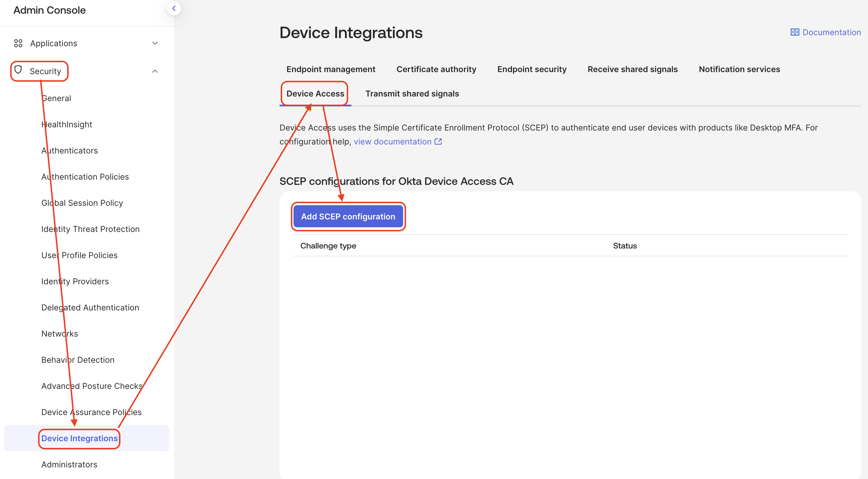The width and height of the screenshot is (868, 479).
Task: Switch to the Endpoint management tab
Action: (x=330, y=69)
